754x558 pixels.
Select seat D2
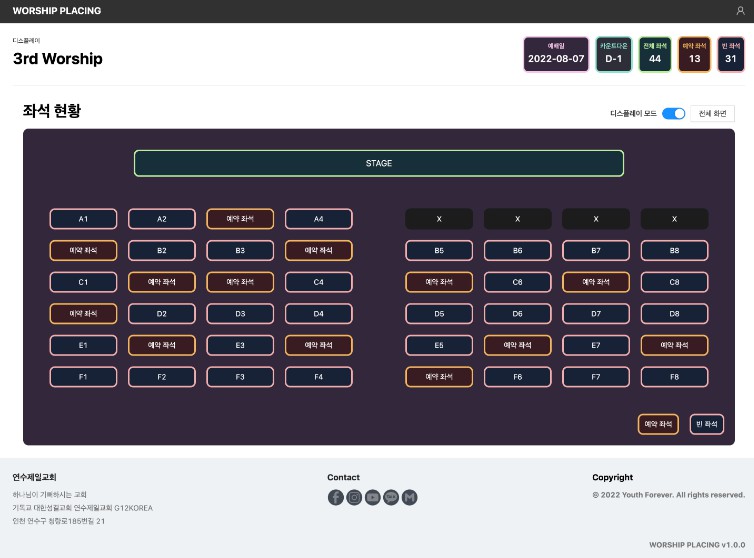tap(162, 314)
